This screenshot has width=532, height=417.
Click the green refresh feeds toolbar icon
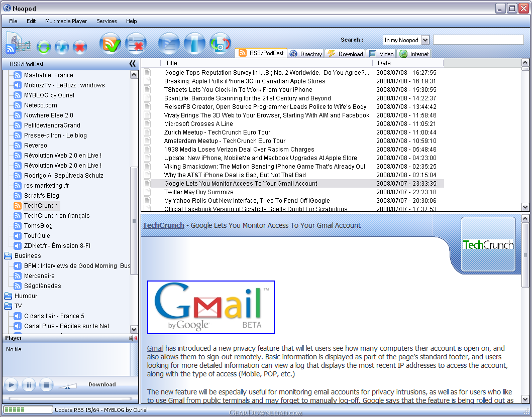(x=43, y=47)
